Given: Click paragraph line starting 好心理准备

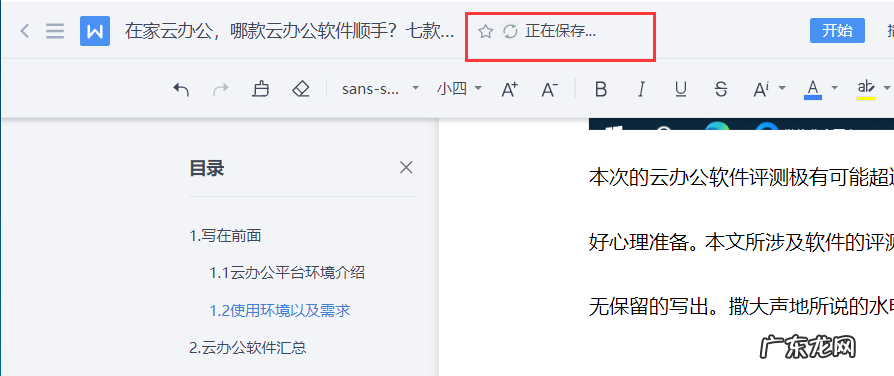Looking at the screenshot, I should pyautogui.click(x=741, y=243).
